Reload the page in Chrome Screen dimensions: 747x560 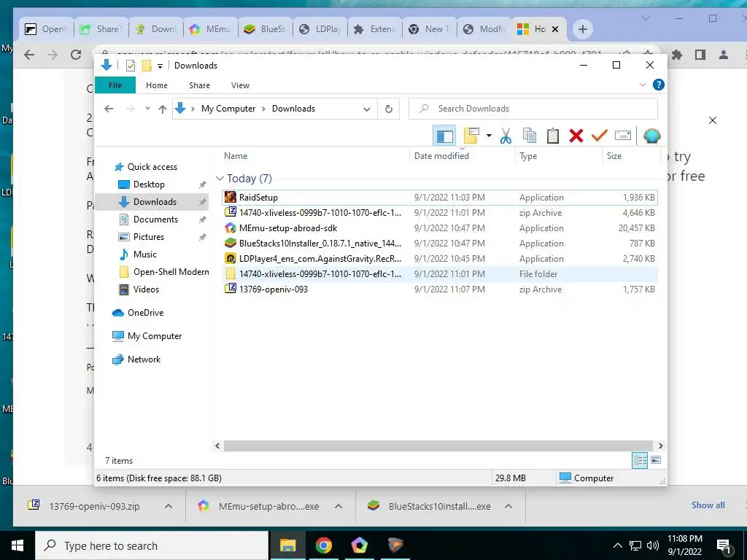(x=76, y=54)
